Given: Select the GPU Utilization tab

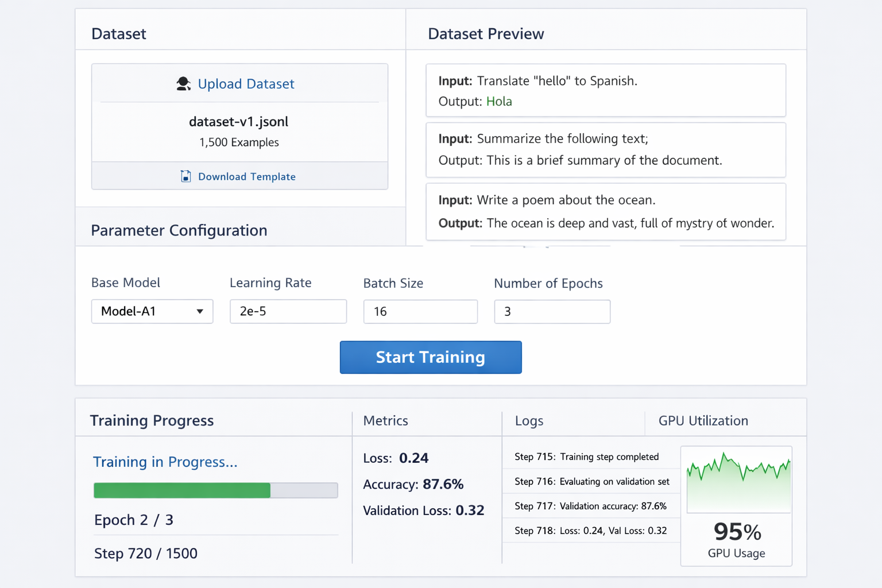Looking at the screenshot, I should point(703,421).
